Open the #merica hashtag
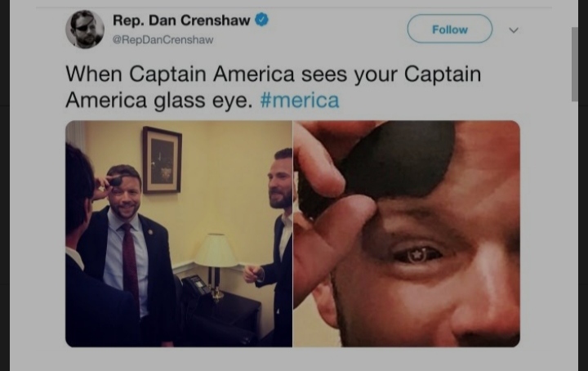Image resolution: width=588 pixels, height=371 pixels. coord(300,101)
